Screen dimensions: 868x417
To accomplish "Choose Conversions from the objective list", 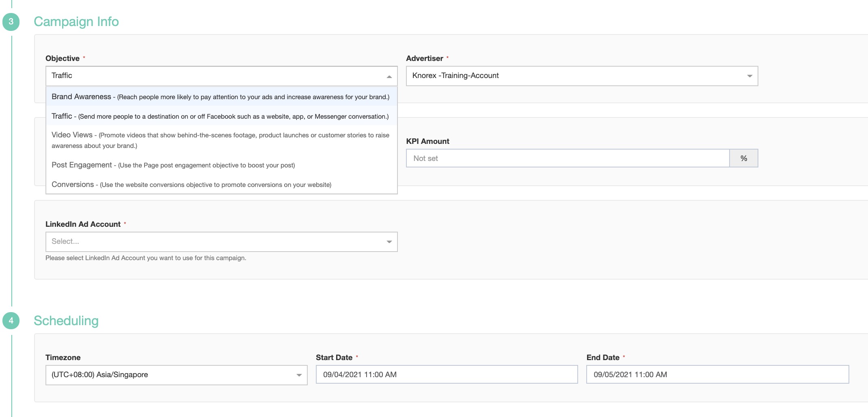I will pos(191,185).
